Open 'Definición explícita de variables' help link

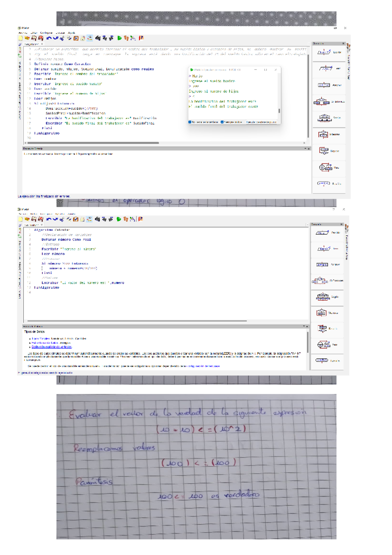tap(52, 347)
